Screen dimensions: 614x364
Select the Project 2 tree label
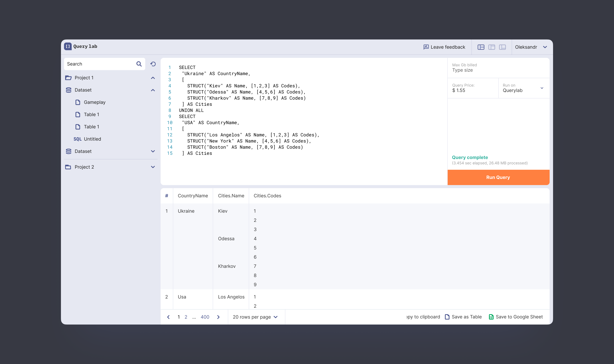pyautogui.click(x=84, y=167)
